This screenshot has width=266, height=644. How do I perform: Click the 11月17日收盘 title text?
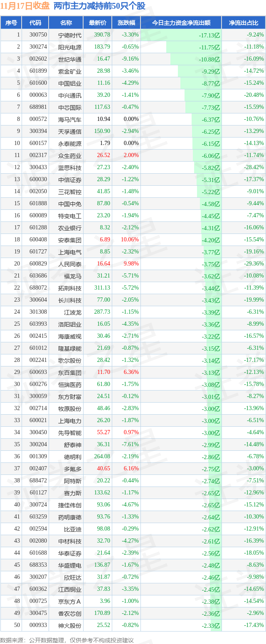[25, 6]
